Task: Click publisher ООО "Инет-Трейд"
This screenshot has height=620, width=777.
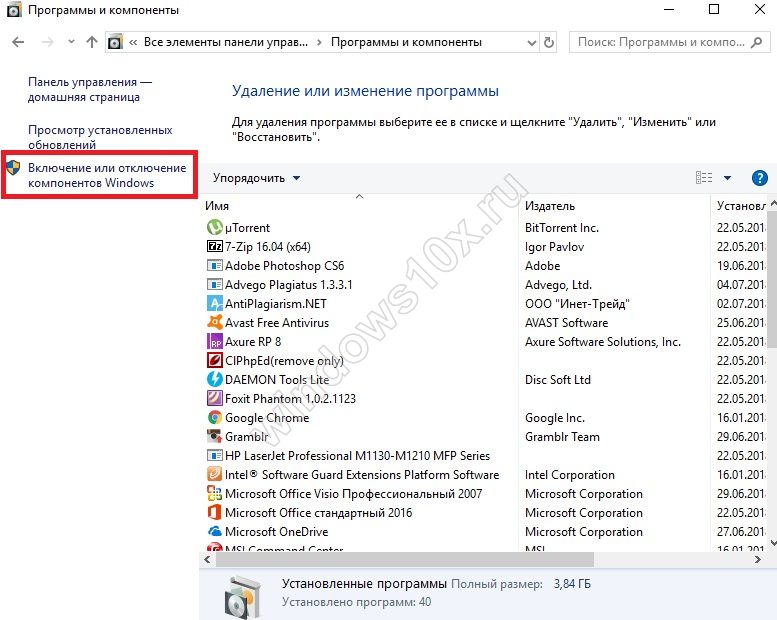Action: pos(577,304)
